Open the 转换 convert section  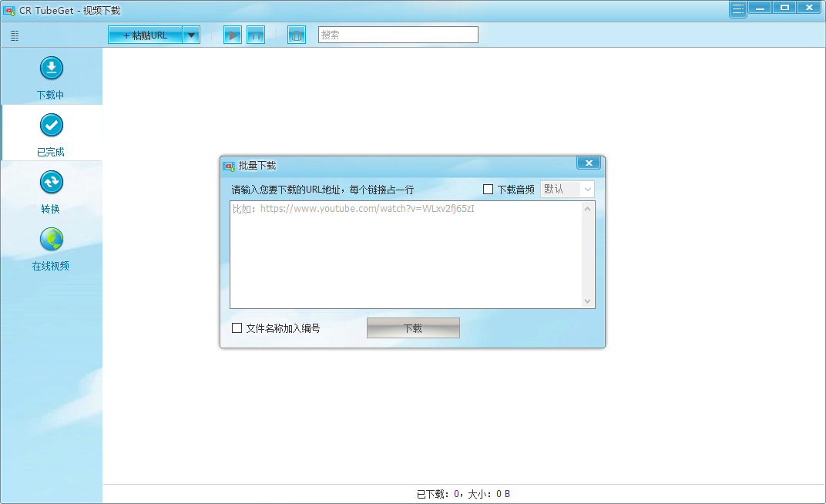tap(51, 190)
